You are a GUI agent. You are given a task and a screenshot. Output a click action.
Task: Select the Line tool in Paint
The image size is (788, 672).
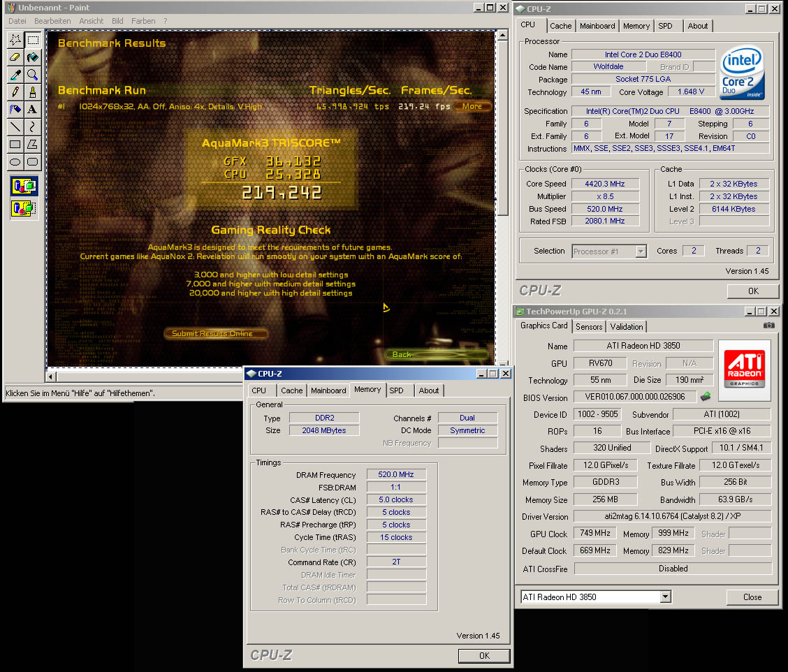[15, 127]
